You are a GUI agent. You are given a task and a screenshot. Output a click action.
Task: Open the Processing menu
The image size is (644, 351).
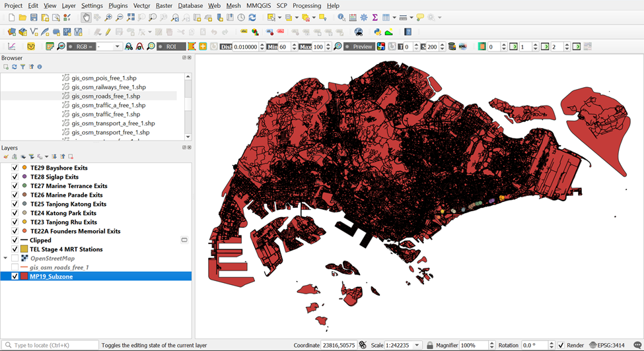(x=306, y=5)
